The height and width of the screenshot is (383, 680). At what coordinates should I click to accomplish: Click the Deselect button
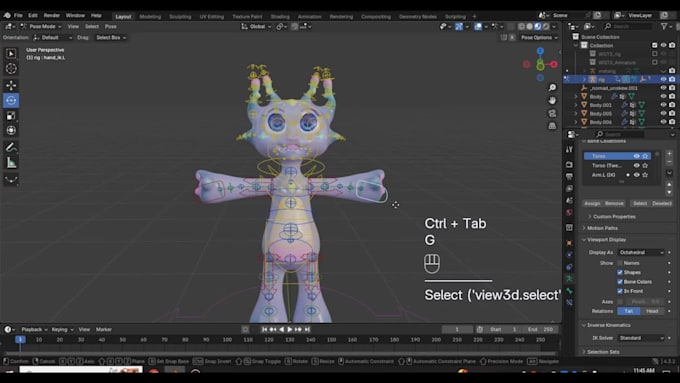point(662,203)
